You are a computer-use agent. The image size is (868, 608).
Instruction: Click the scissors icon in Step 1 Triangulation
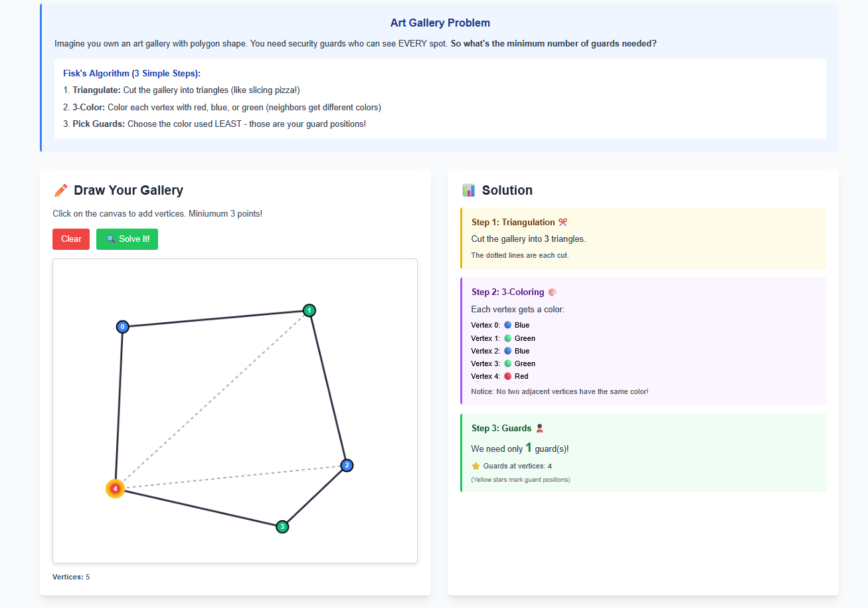[x=563, y=223]
